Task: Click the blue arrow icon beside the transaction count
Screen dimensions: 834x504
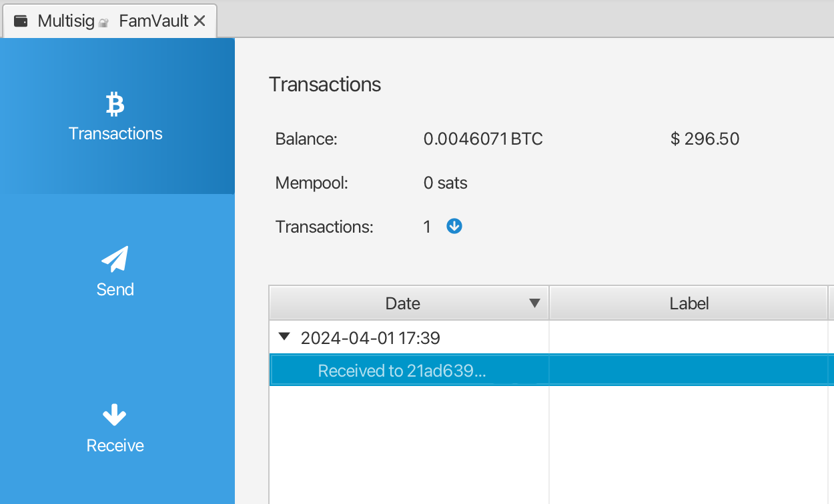Action: point(454,227)
